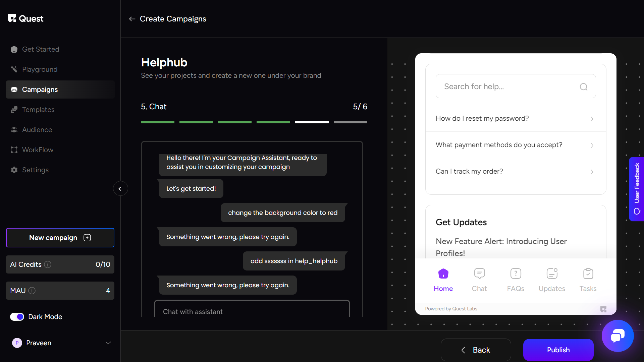644x362 pixels.
Task: Open the User Feedback side tab
Action: [x=637, y=189]
